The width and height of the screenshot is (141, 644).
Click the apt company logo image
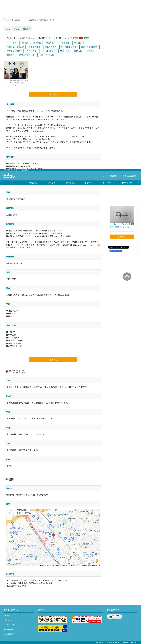[x=122, y=215]
